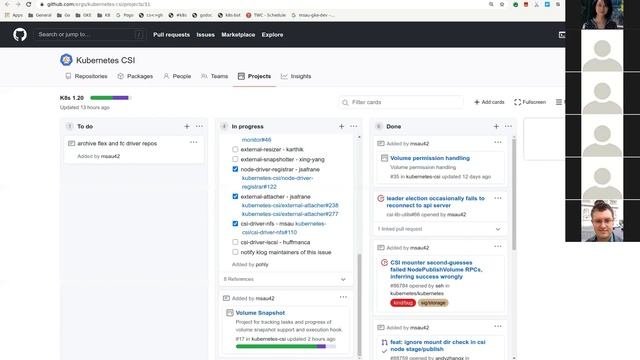Add a card to the Done column
This screenshot has width=640, height=360.
(496, 127)
